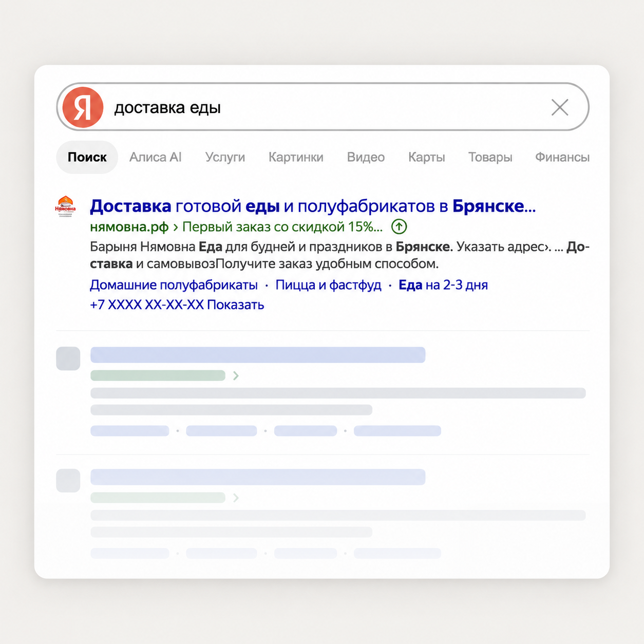This screenshot has width=644, height=644.
Task: Clear the search query with the X
Action: coord(560,107)
